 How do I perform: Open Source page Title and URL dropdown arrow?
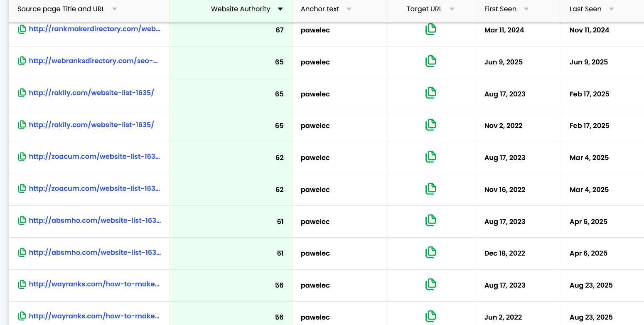[115, 9]
